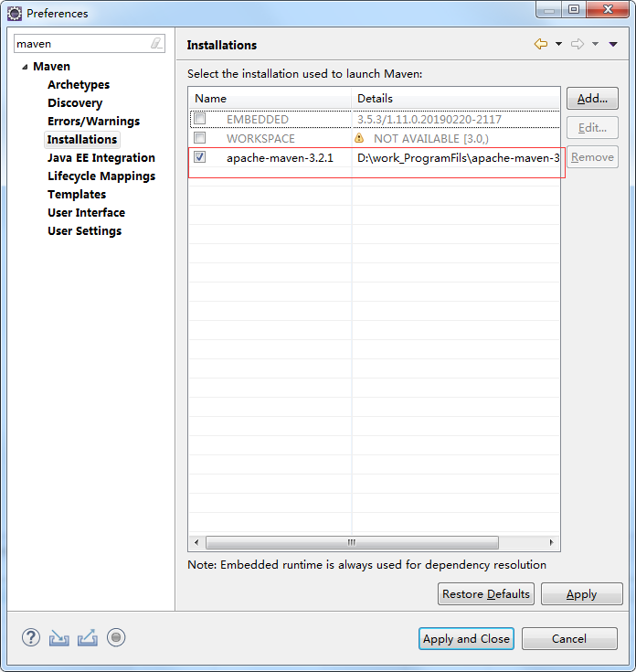Click the Remove button
The width and height of the screenshot is (636, 672).
click(592, 157)
